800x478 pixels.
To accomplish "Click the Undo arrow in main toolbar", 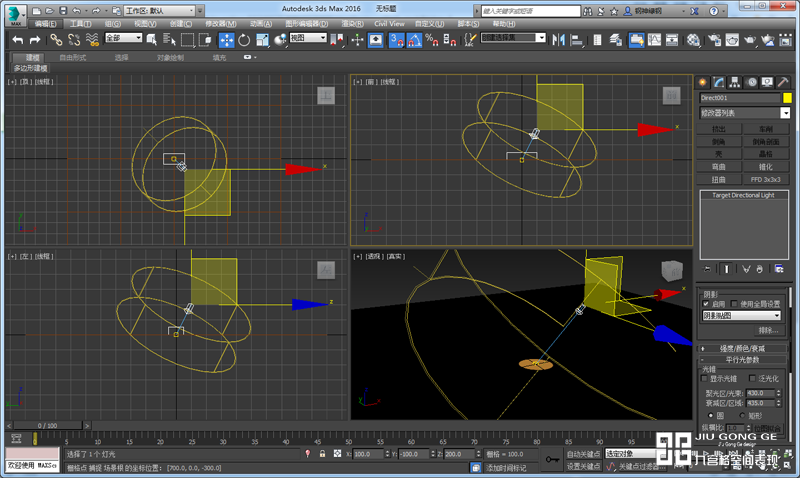I will tap(17, 39).
